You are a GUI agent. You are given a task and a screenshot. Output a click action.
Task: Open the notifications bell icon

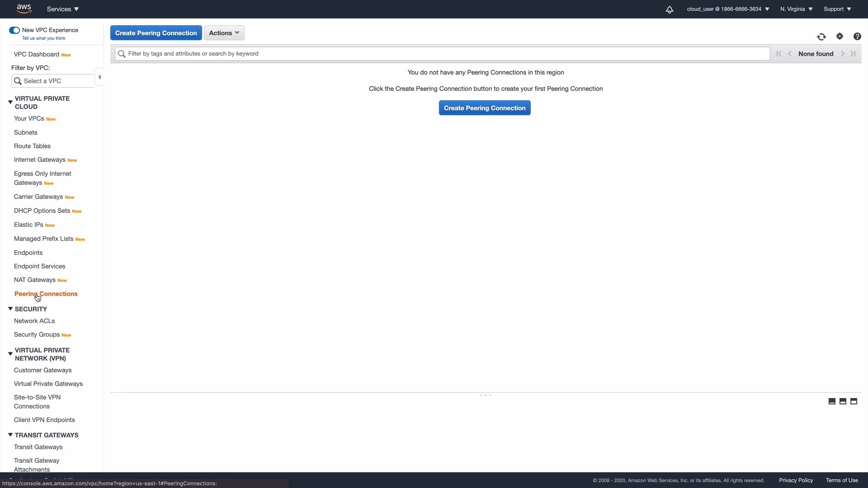(x=670, y=9)
